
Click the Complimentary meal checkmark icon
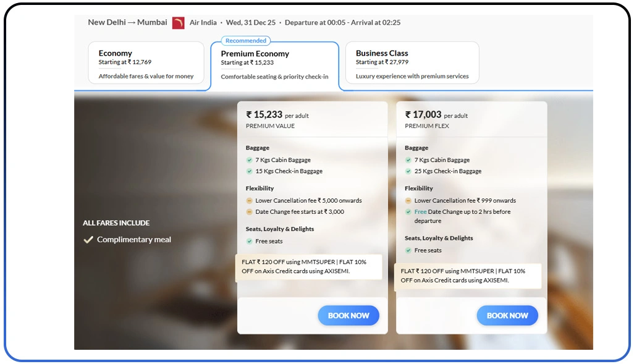click(x=88, y=240)
